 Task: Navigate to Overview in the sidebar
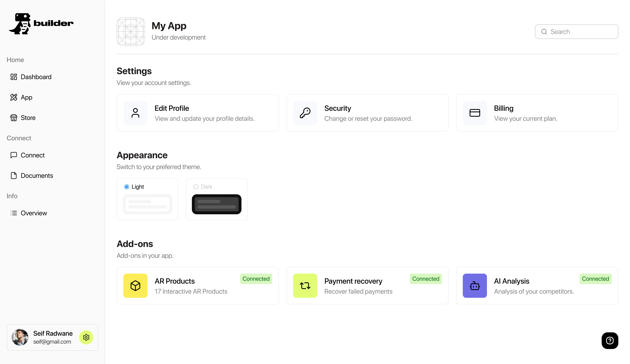click(34, 213)
